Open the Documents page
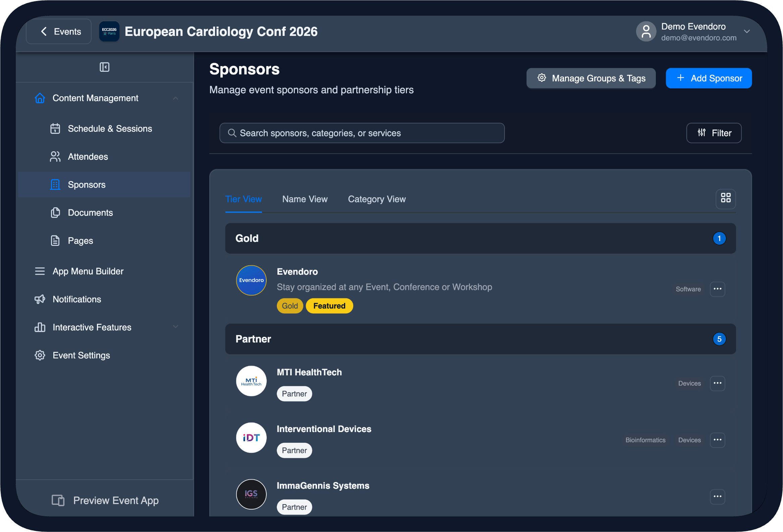This screenshot has width=783, height=532. 104,213
